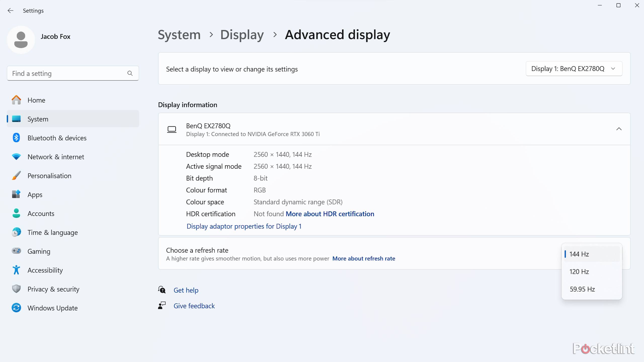This screenshot has height=362, width=644.
Task: Click the Get help link
Action: tap(186, 290)
